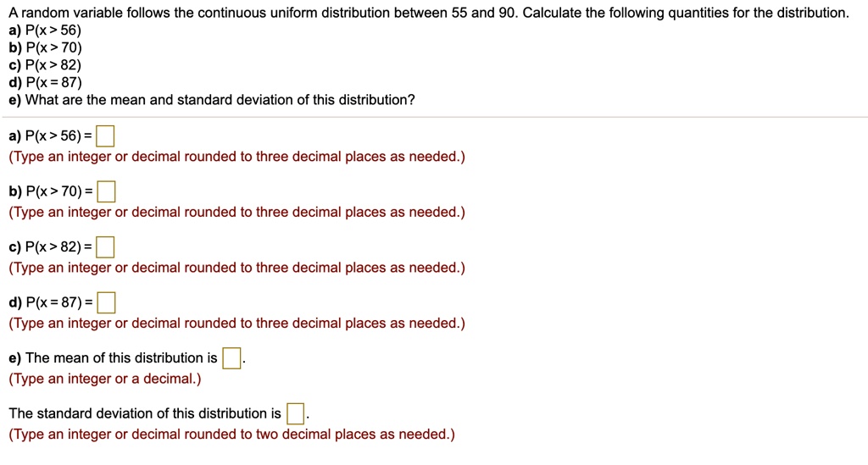Click the standard deviation answer box
Screen dimensions: 868x465
(x=295, y=413)
